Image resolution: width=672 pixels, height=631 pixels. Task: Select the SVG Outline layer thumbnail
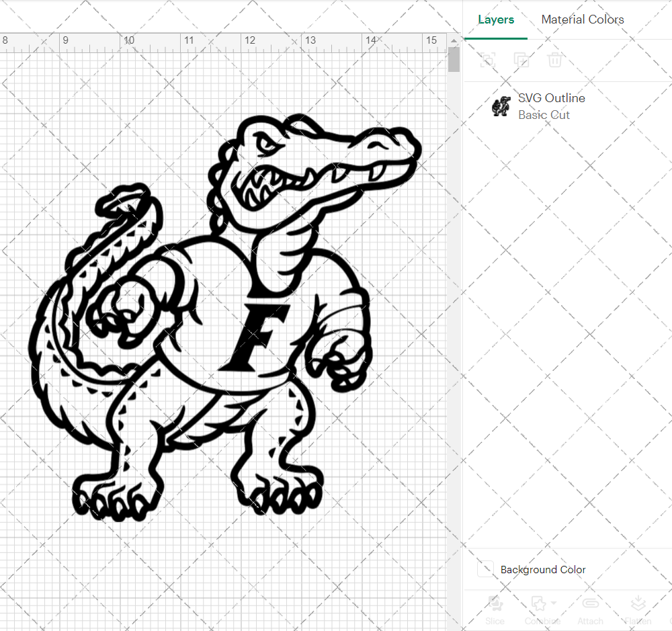501,106
